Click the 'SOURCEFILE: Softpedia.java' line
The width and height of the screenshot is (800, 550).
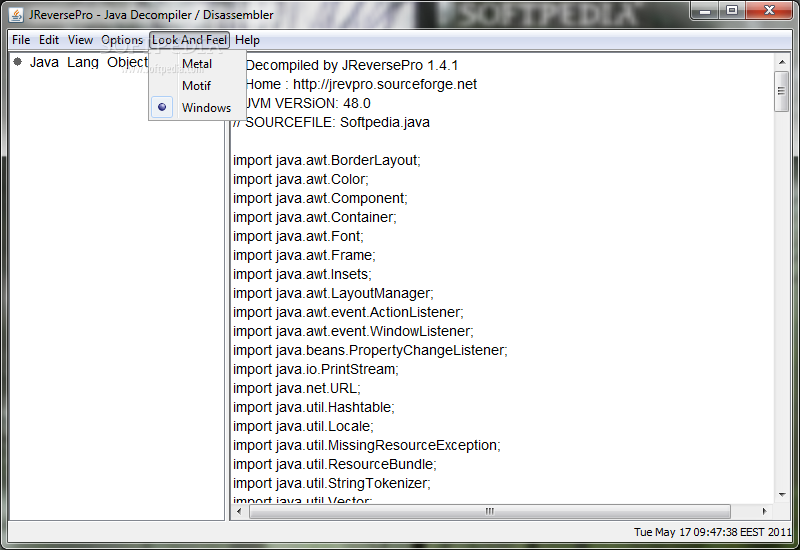click(331, 122)
